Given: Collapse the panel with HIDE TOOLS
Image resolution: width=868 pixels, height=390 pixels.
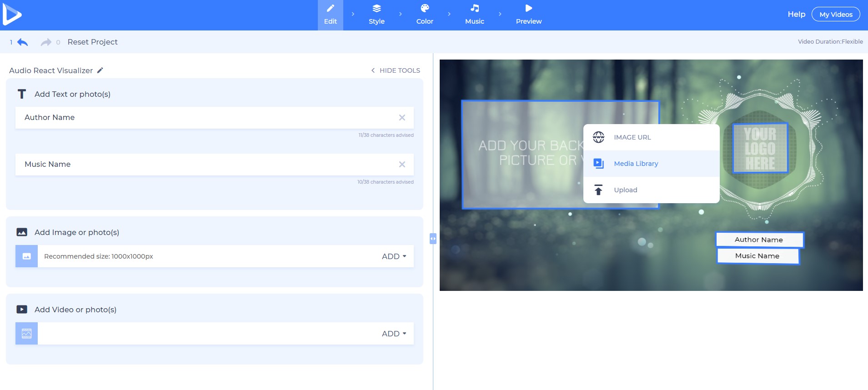Looking at the screenshot, I should point(396,70).
